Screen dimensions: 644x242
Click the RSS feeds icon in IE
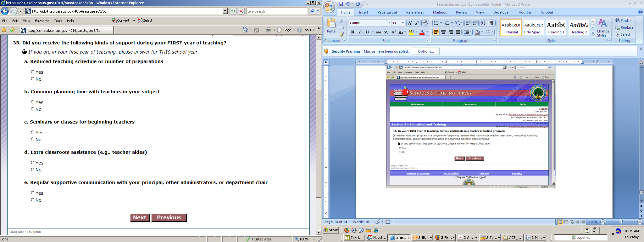click(x=257, y=30)
